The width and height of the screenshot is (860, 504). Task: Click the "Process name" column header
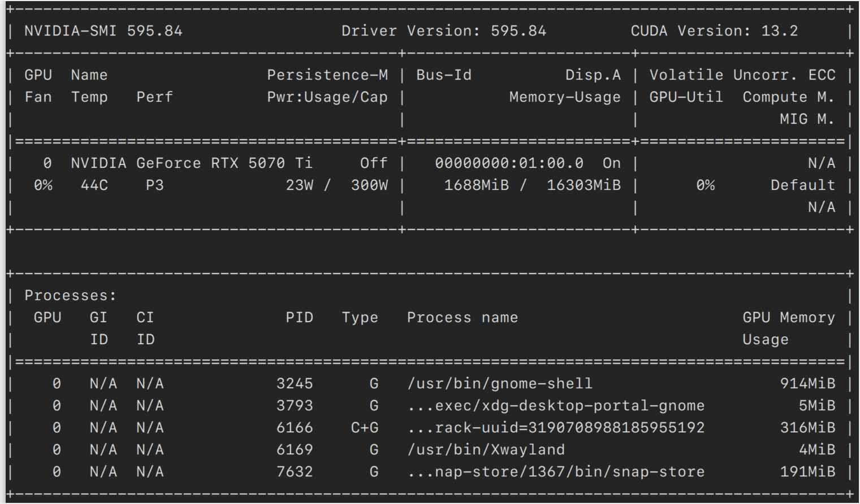463,318
